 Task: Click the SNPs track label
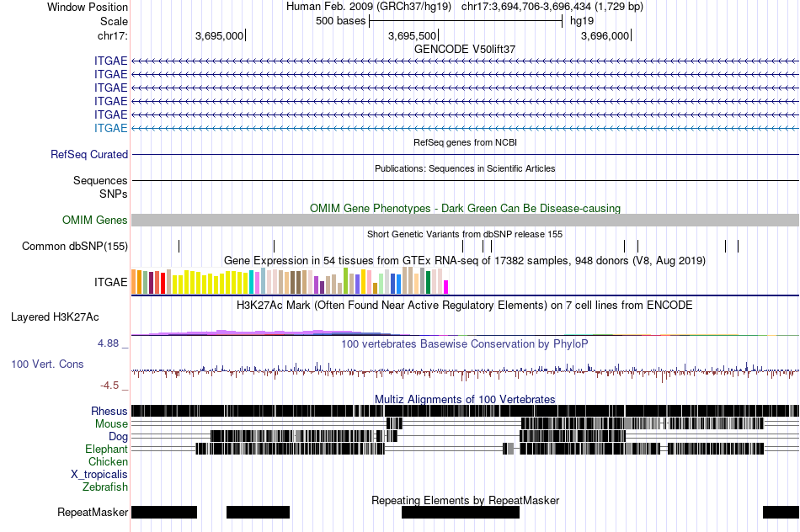[114, 194]
